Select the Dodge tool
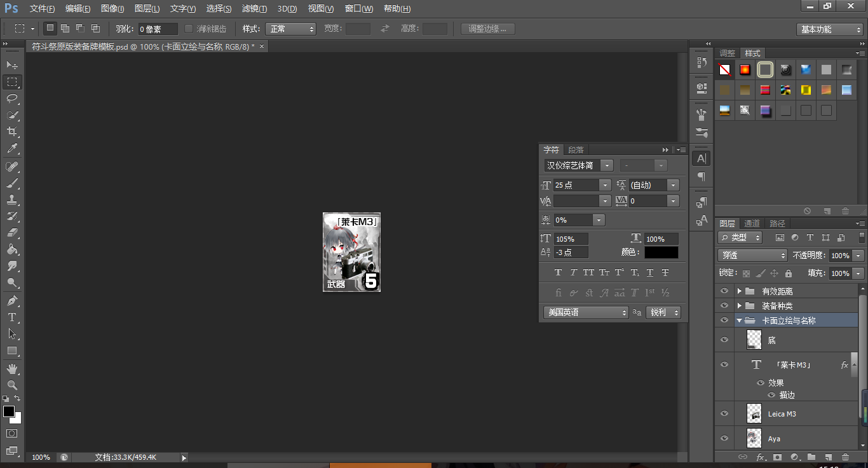 coord(12,282)
